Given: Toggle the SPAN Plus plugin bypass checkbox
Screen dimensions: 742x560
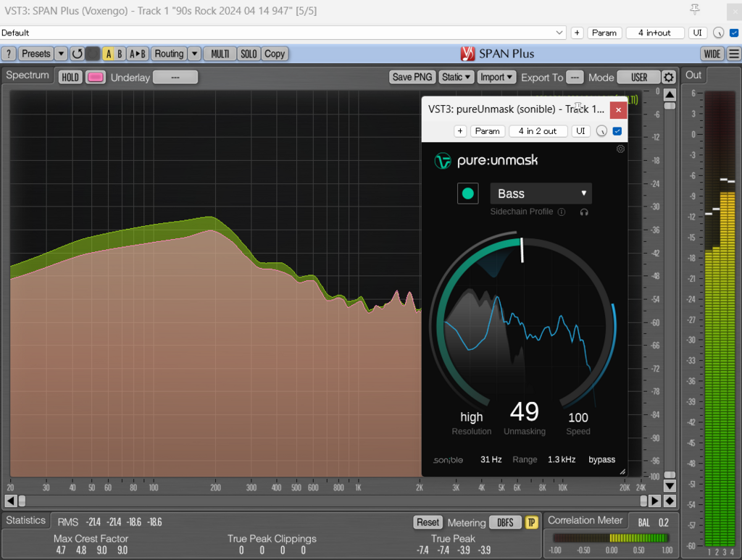Looking at the screenshot, I should pos(734,33).
